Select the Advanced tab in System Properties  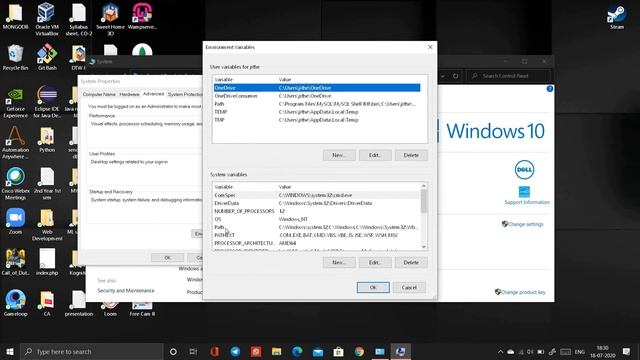point(153,94)
